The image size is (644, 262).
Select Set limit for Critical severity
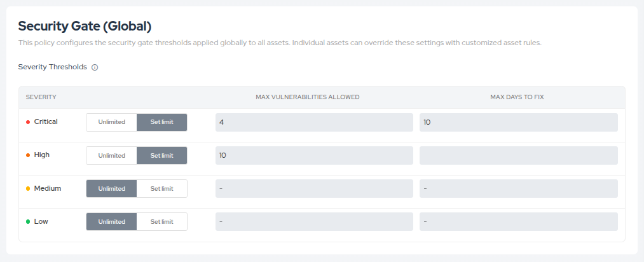(x=161, y=122)
